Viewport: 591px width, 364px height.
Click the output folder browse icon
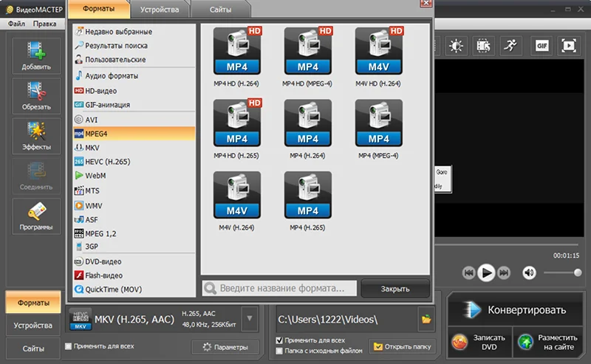pos(426,319)
